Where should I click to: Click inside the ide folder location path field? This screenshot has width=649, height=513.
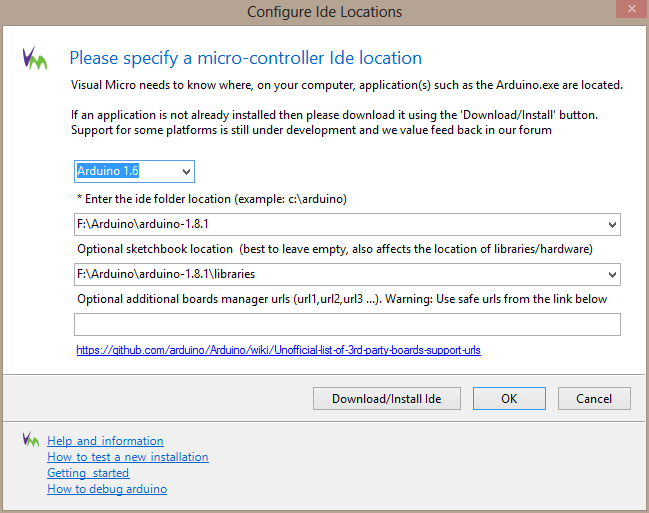pos(340,224)
